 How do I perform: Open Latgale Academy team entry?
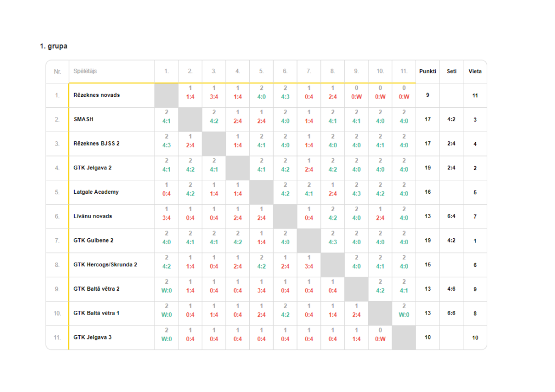pyautogui.click(x=96, y=192)
